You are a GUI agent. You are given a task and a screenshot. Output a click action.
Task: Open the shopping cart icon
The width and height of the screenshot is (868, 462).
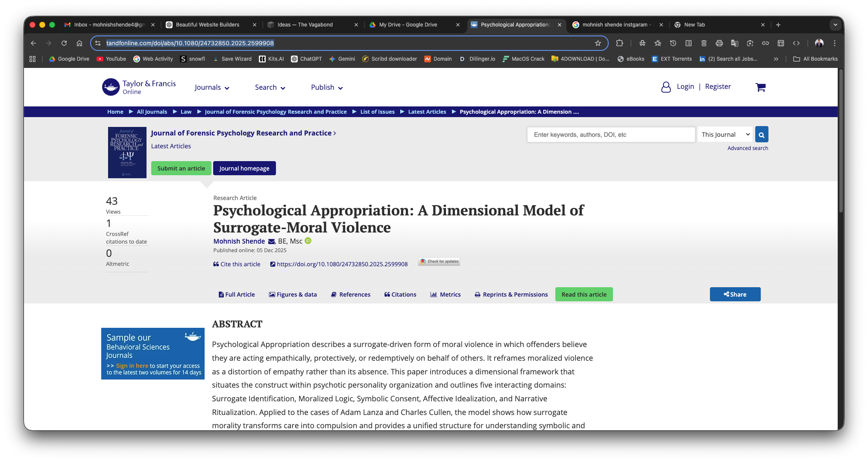pos(761,87)
